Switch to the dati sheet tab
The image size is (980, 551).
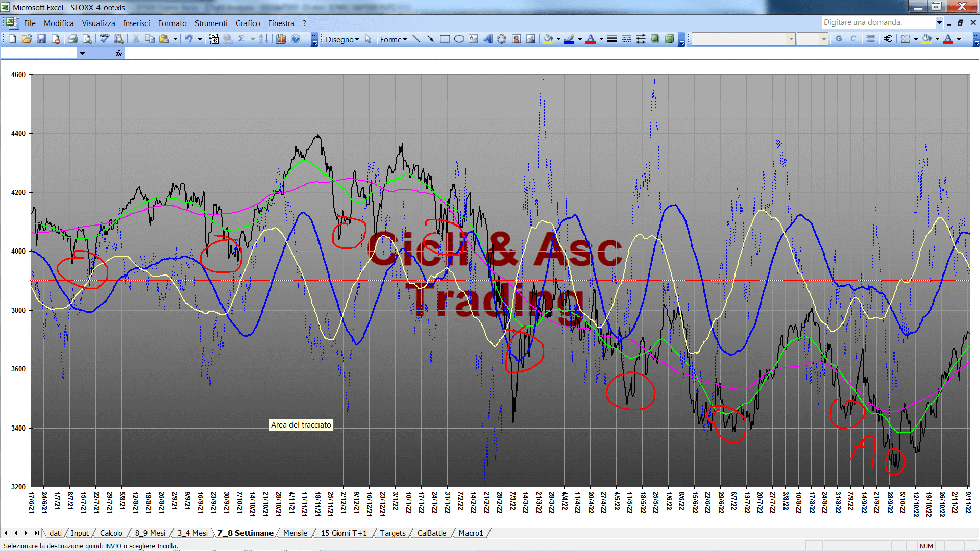point(55,533)
